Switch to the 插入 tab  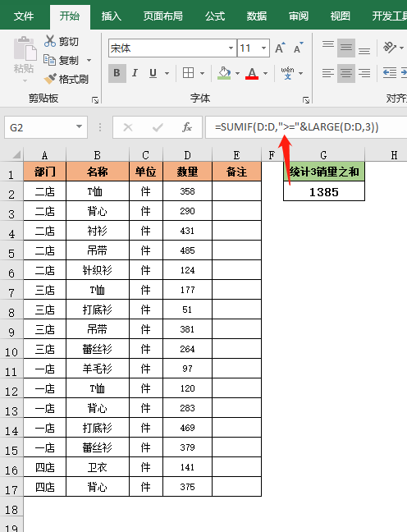(x=112, y=16)
